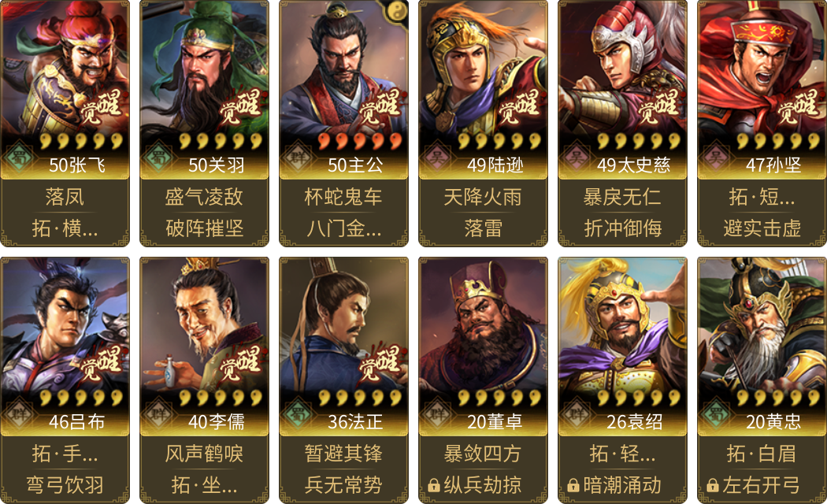Click the lock icon beside 纵兵劫掠

[x=434, y=485]
